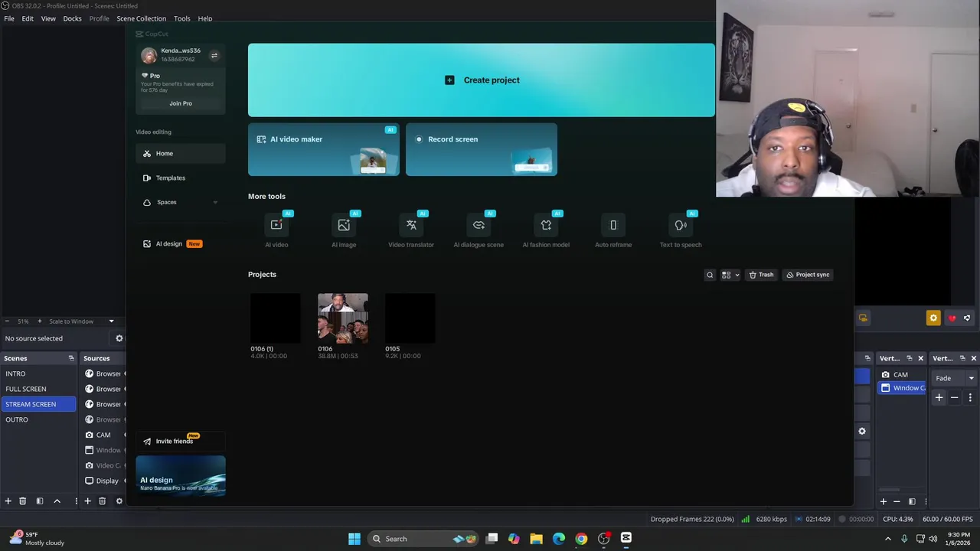This screenshot has height=551, width=980.
Task: Remove the selected scene with trash icon
Action: tap(22, 501)
